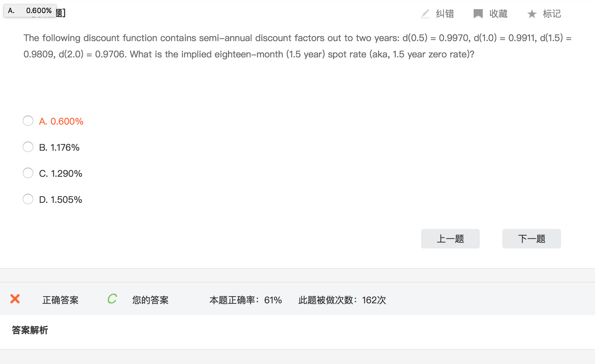Go to next question 下一题
The image size is (595, 364).
531,239
